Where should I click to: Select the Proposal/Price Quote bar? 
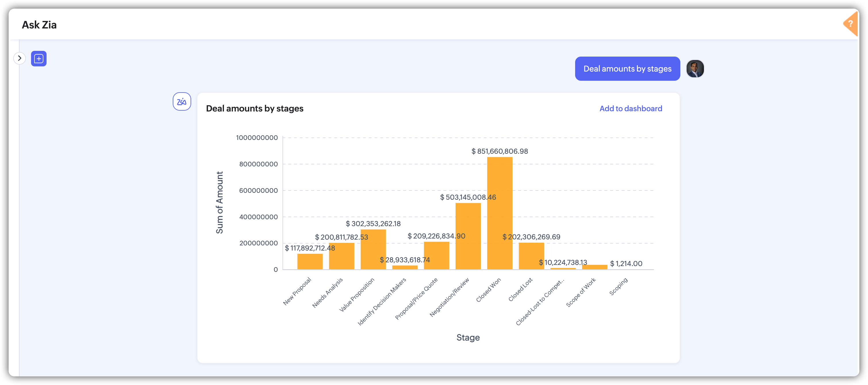(436, 256)
